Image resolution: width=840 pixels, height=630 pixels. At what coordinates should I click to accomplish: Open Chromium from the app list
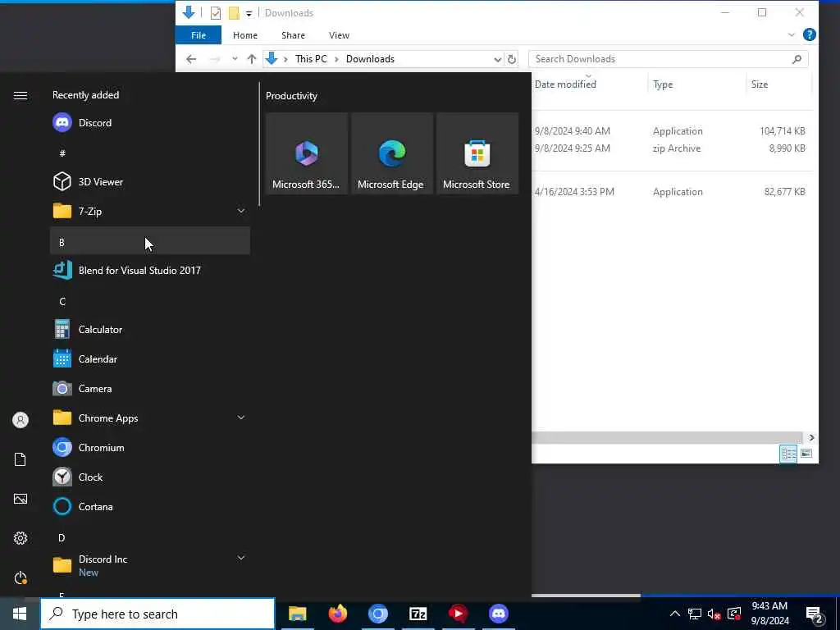pos(150,447)
